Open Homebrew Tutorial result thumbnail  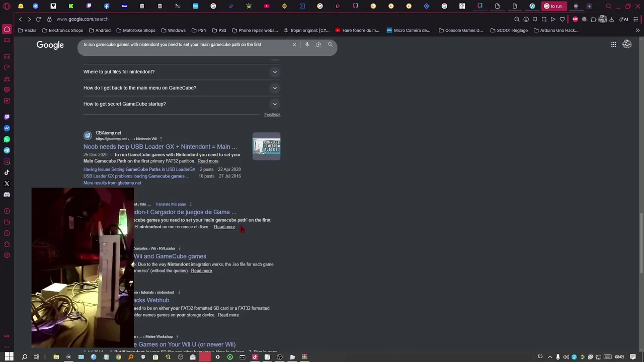pyautogui.click(x=266, y=146)
